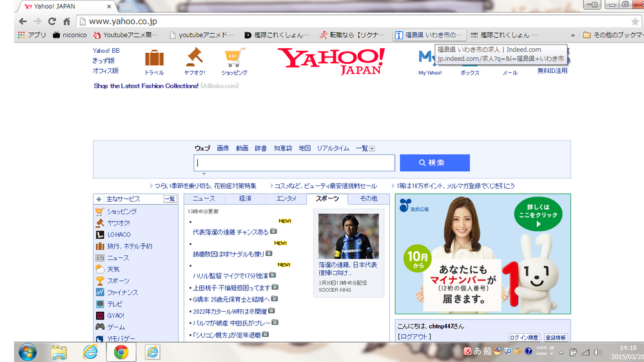This screenshot has width=644, height=362.
Task: Switch to the その他 tab
Action: click(368, 198)
